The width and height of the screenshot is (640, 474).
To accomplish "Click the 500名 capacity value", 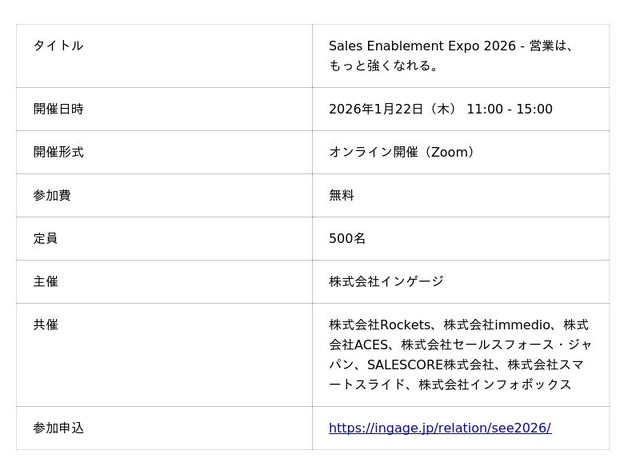I will [347, 239].
